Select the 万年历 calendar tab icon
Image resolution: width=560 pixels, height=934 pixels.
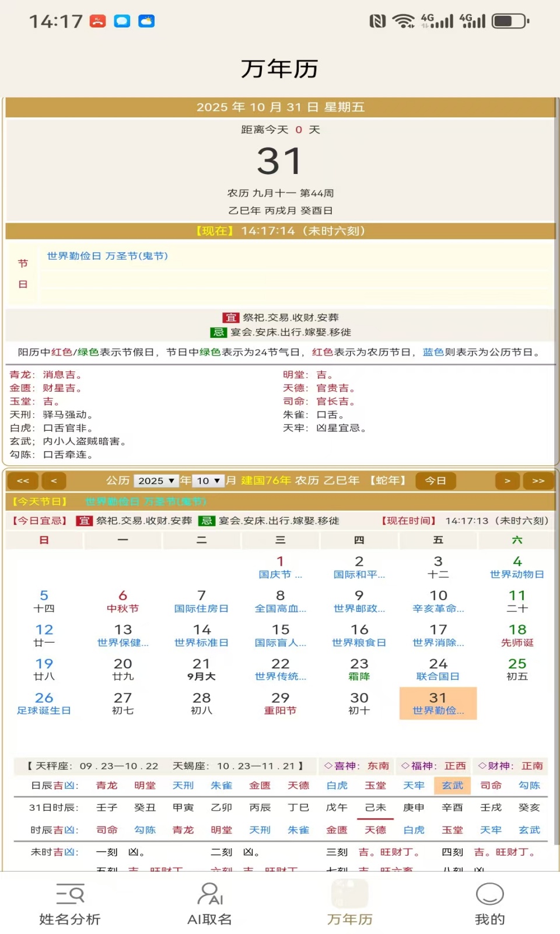coord(349,904)
